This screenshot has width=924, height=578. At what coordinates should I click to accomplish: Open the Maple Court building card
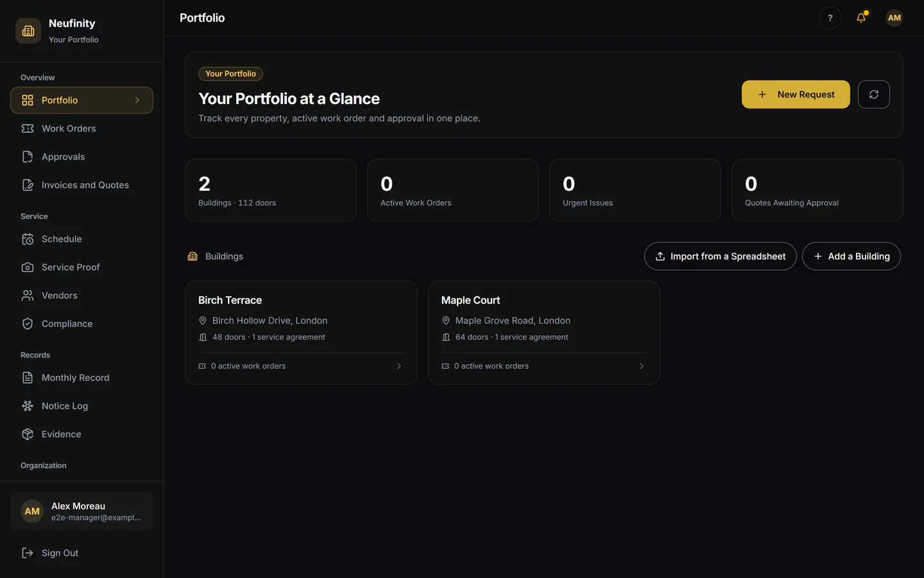544,333
